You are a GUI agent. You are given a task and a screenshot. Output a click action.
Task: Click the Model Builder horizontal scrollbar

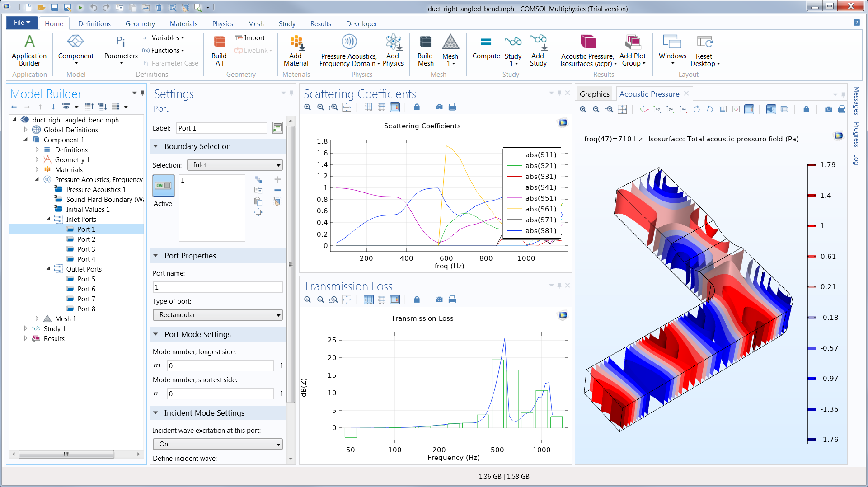66,454
